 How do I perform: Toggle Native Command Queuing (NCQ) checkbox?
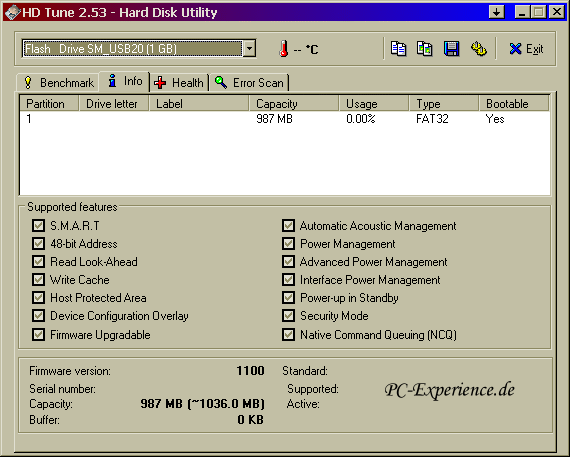click(x=288, y=334)
